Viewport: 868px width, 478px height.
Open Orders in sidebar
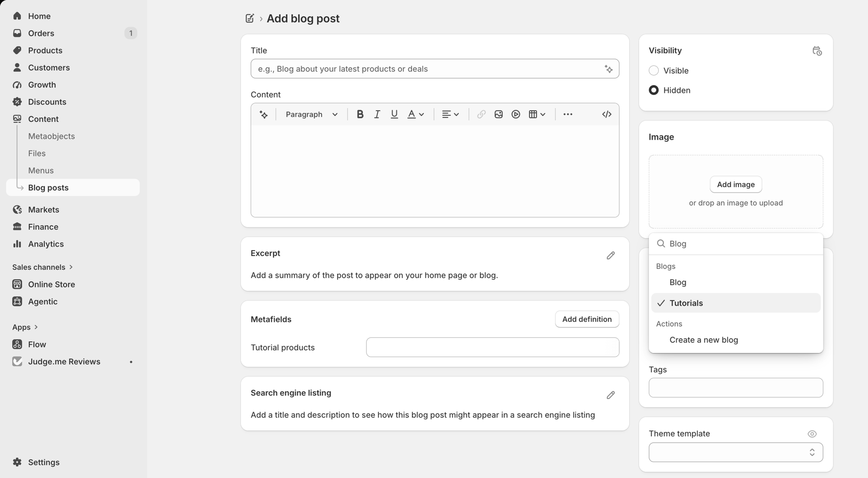click(73, 33)
